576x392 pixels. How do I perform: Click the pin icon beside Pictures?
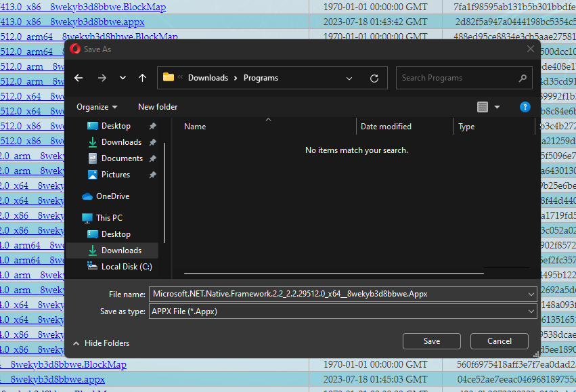153,175
